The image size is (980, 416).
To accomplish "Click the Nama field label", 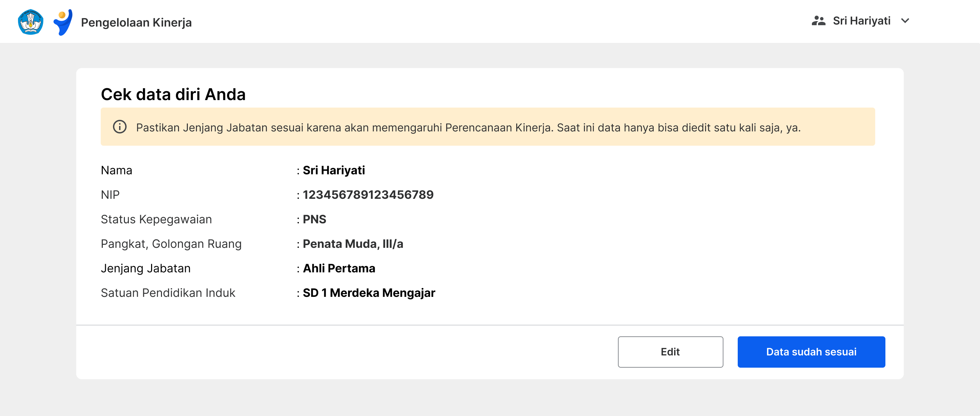I will point(116,170).
